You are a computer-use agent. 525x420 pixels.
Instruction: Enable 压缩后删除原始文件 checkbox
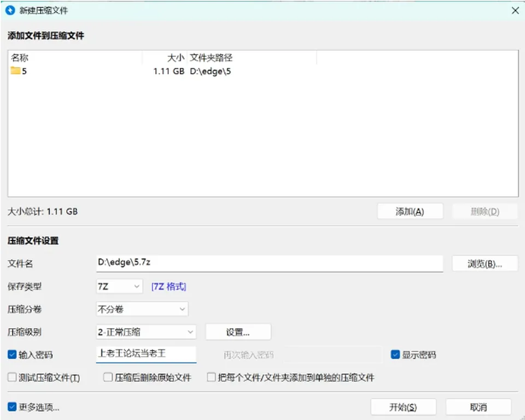coord(108,377)
